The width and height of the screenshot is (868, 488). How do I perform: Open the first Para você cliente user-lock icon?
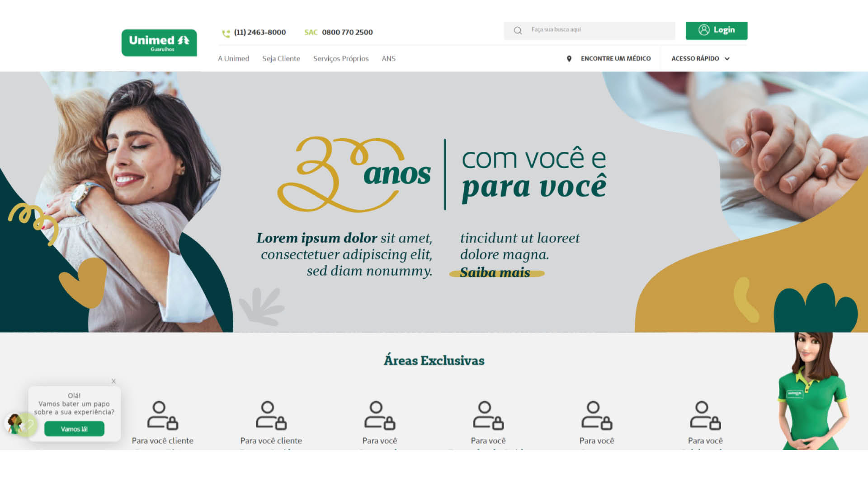[x=163, y=415]
